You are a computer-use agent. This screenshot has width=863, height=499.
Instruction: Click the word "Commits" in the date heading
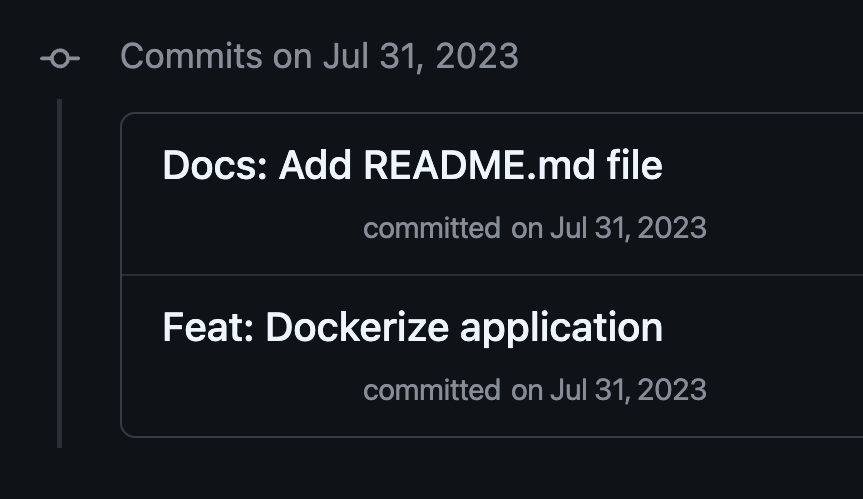point(191,56)
